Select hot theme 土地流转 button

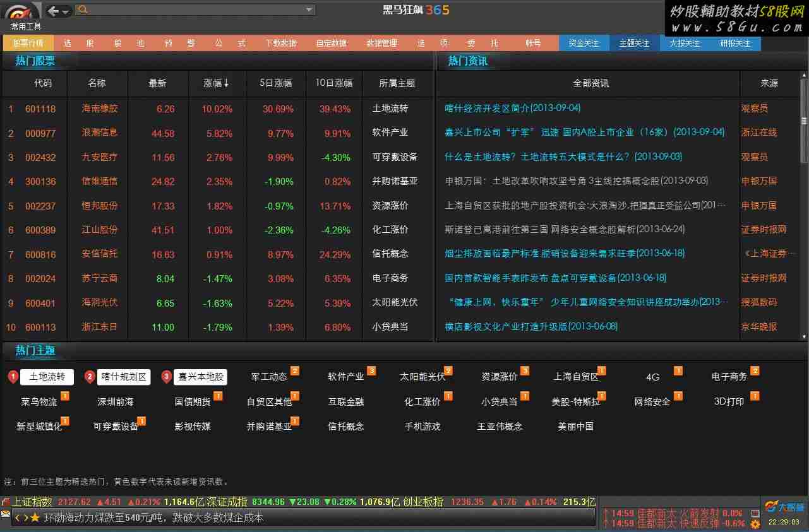pyautogui.click(x=47, y=377)
